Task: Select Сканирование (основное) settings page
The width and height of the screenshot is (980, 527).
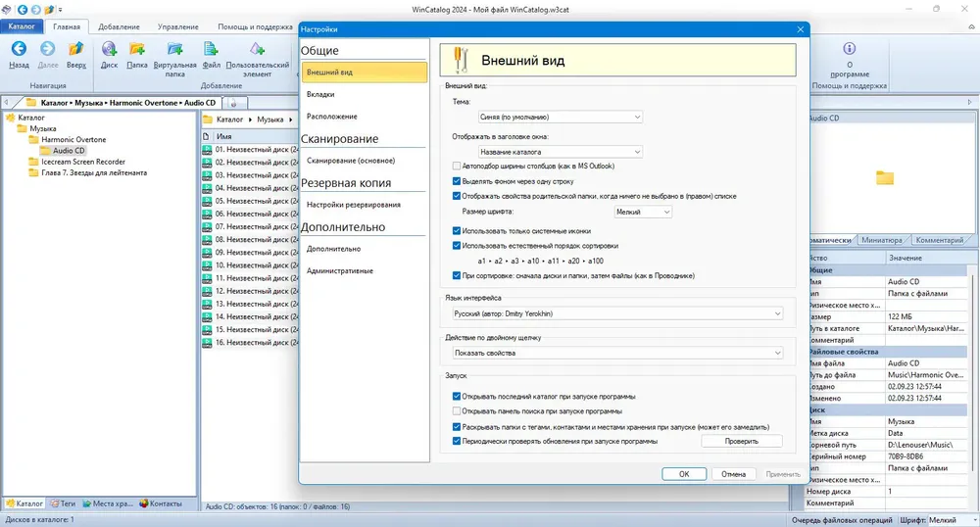Action: click(x=364, y=161)
